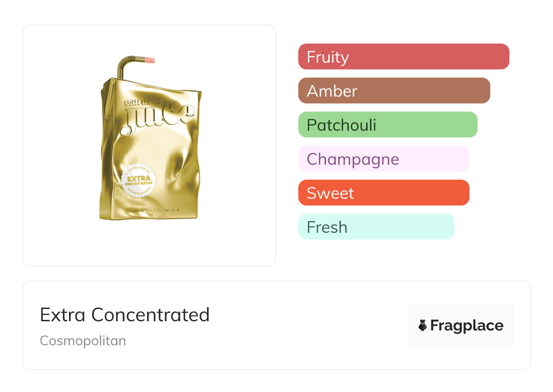Click the Fragplace wordmark text
The image size is (553, 392).
coord(467,325)
